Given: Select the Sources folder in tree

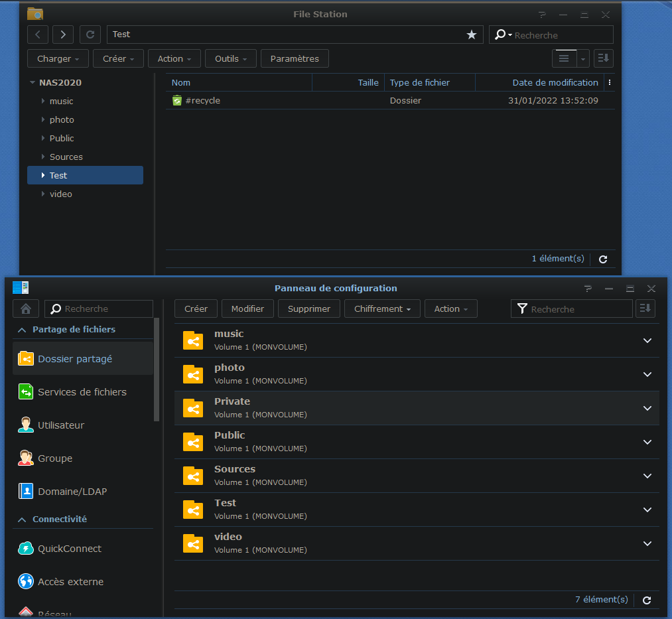Looking at the screenshot, I should point(66,157).
